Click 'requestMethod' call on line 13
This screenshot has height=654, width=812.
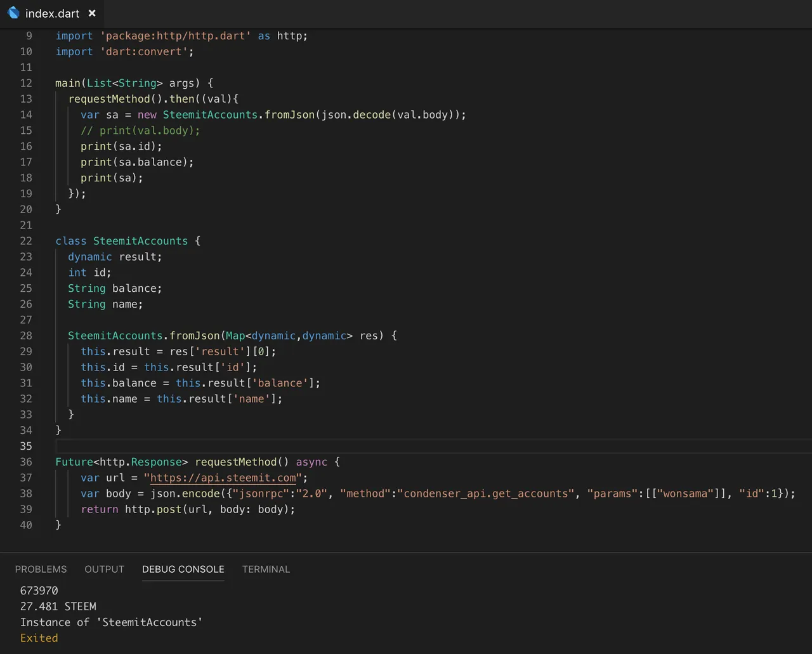coord(109,99)
